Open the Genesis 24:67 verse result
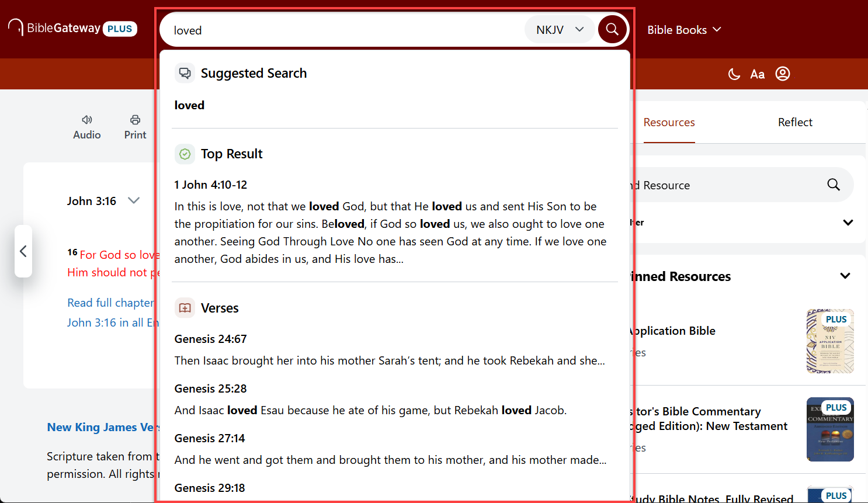The width and height of the screenshot is (868, 503). click(x=211, y=339)
